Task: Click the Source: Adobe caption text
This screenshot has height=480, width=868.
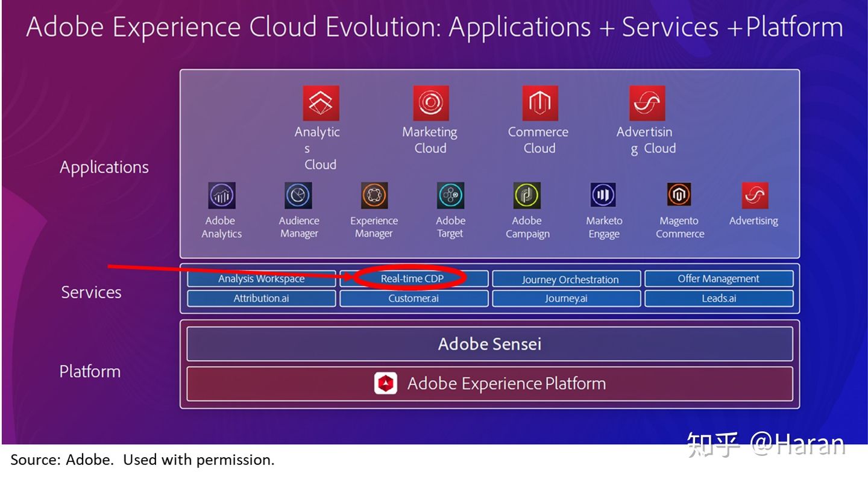Action: [142, 460]
